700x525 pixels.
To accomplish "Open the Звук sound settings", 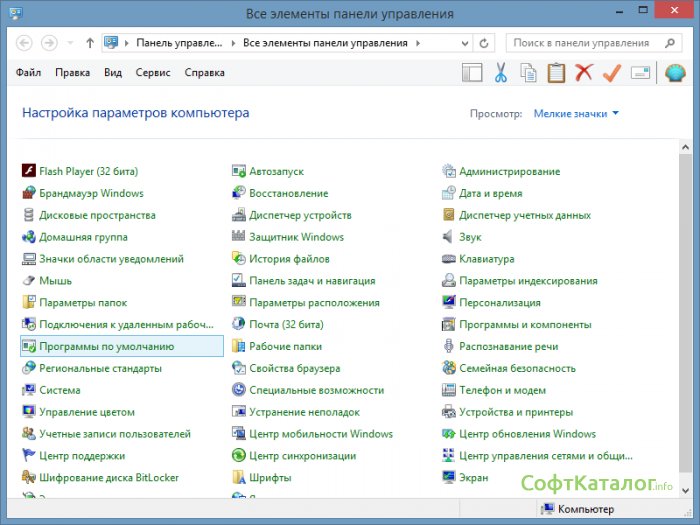I will click(469, 237).
